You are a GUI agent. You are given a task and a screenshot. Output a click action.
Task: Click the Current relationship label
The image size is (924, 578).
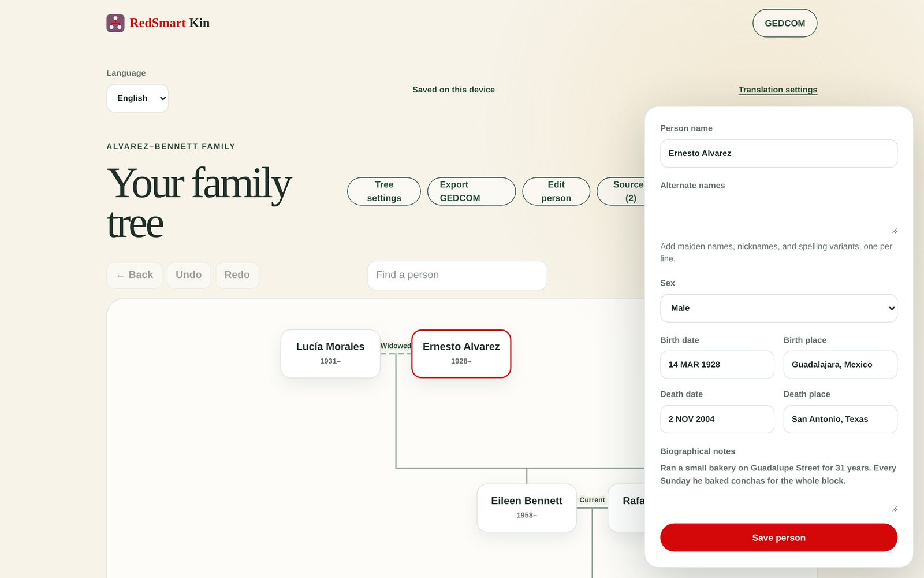point(592,500)
